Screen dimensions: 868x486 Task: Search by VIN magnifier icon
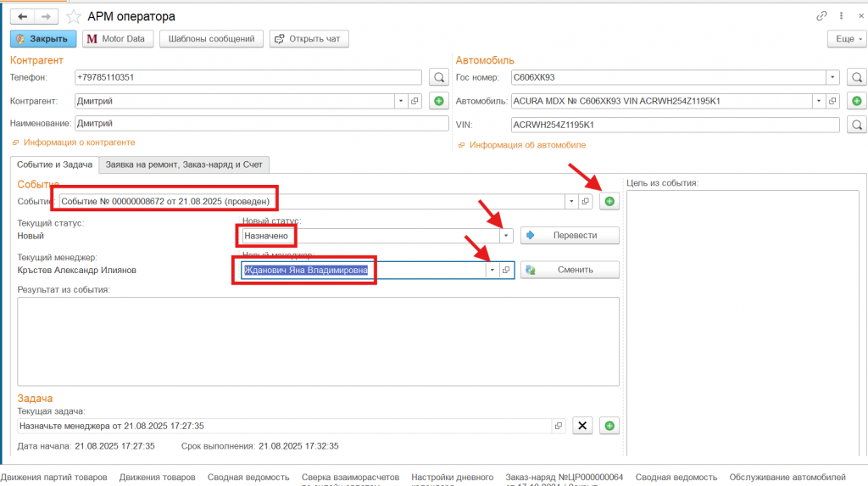click(857, 125)
